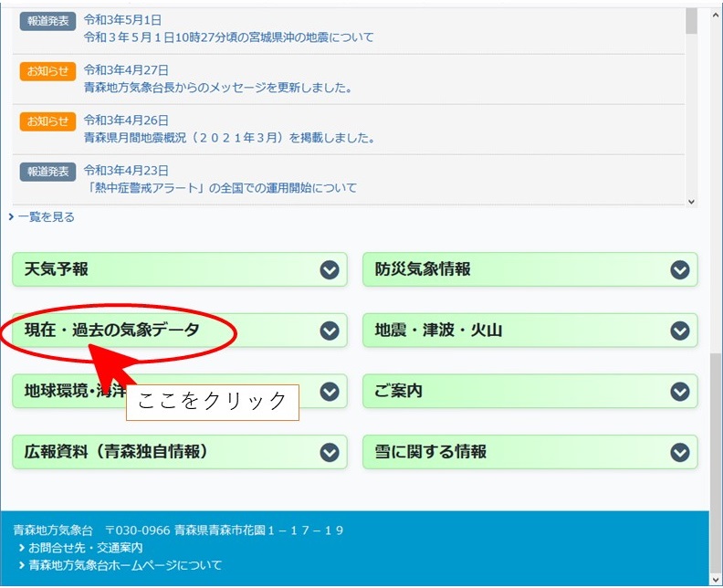
Task: Click the 現在・過去の気象データ heading text
Action: [112, 331]
